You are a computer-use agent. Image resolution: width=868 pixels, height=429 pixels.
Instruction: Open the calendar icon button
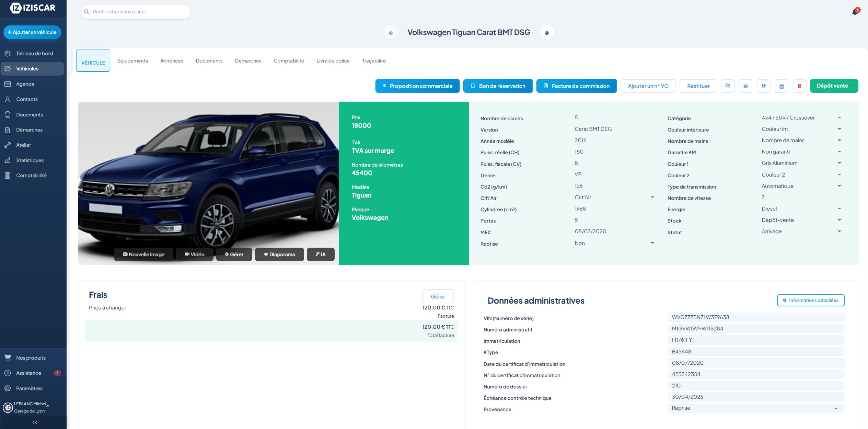pyautogui.click(x=782, y=86)
